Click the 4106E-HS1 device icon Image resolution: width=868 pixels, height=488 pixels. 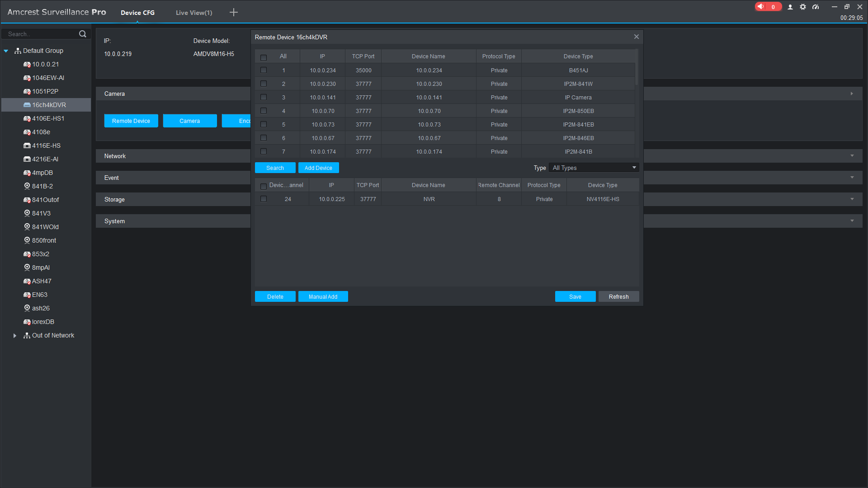[27, 118]
